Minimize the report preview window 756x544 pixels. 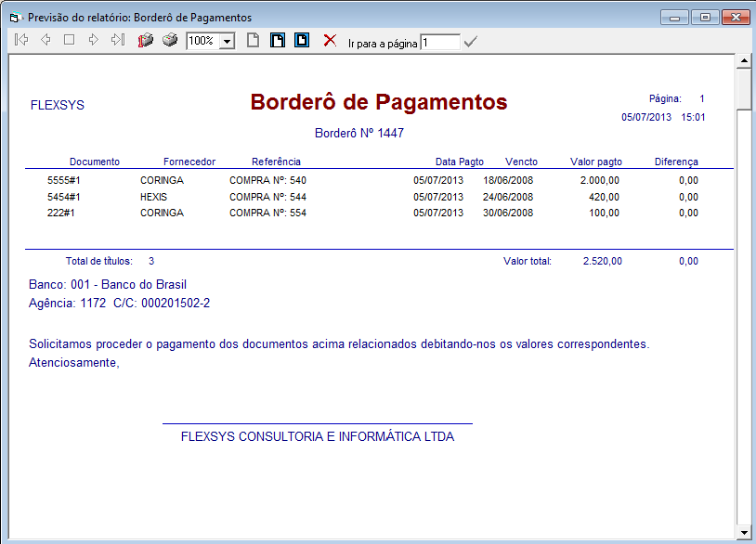674,18
